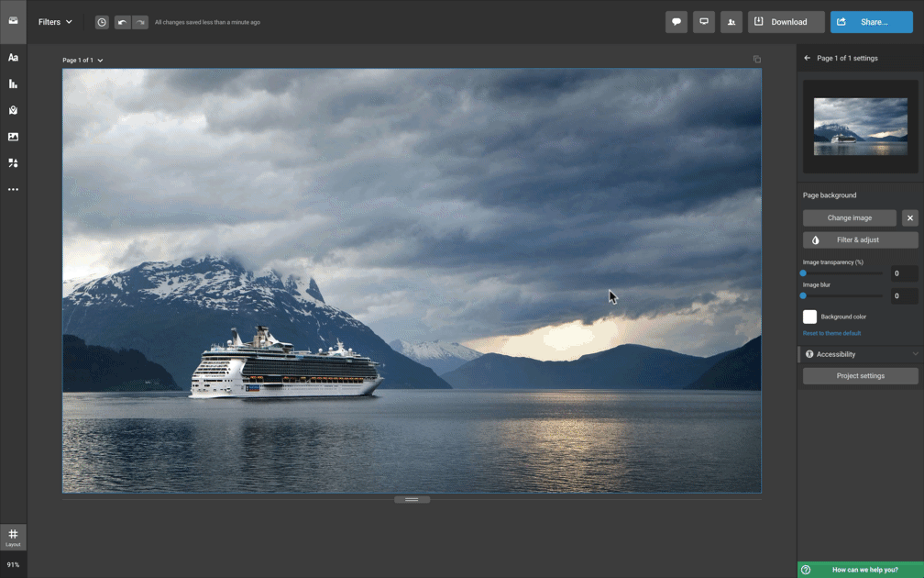Screen dimensions: 924x578
Task: Click the Download button
Action: point(786,22)
